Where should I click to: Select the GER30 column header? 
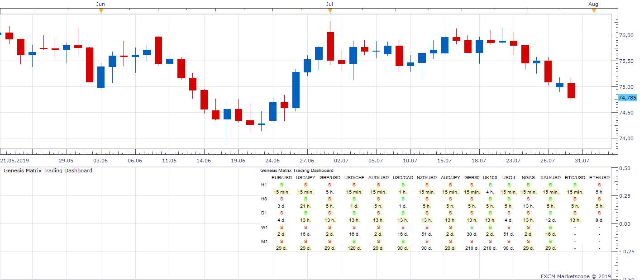(x=472, y=178)
